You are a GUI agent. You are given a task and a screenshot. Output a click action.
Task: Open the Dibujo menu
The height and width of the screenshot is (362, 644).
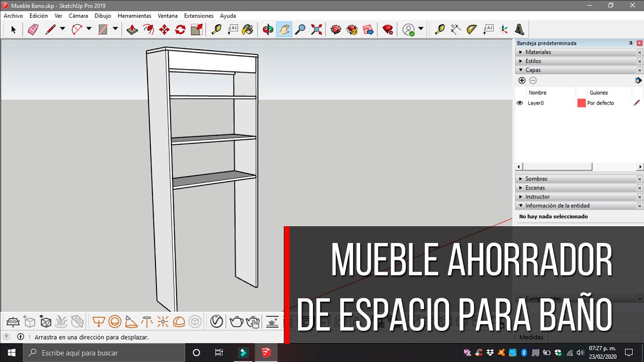103,16
